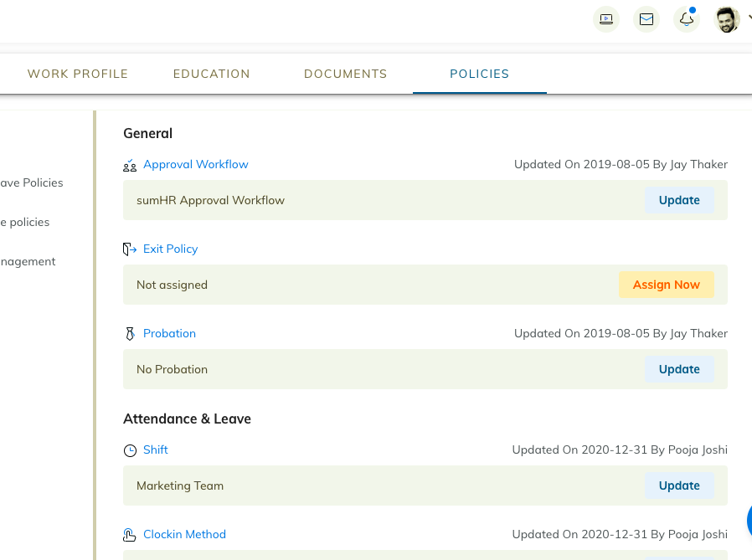Click the Clockin Method touch icon
Screen dimensions: 752x560
pyautogui.click(x=130, y=535)
